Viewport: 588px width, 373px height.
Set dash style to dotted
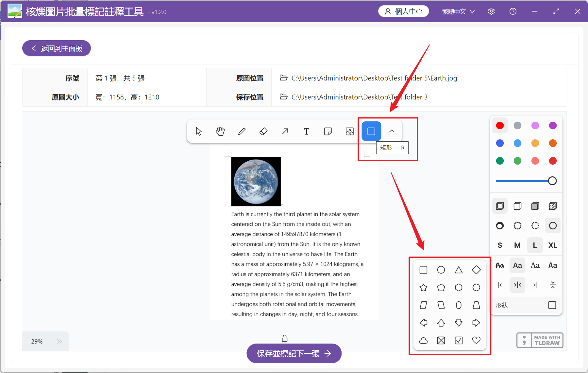pyautogui.click(x=535, y=225)
